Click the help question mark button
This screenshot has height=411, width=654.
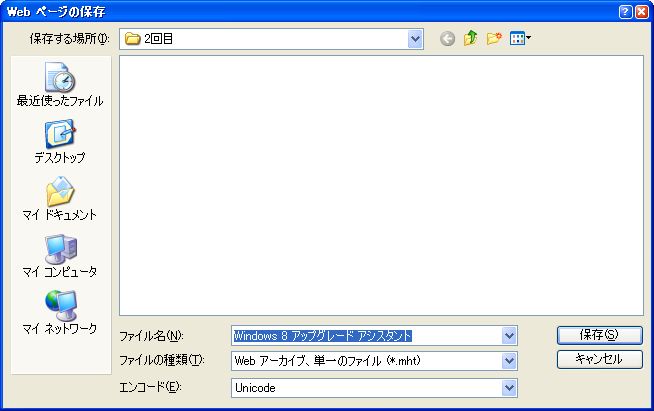(x=625, y=12)
